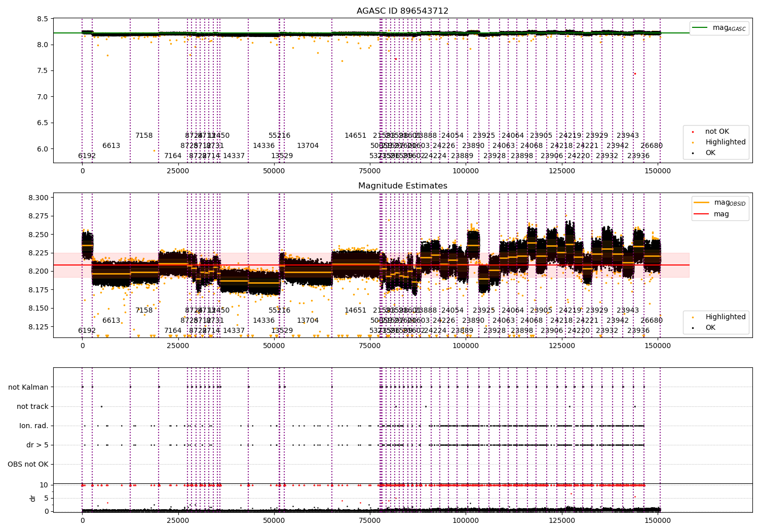The height and width of the screenshot is (532, 760).
Task: Click the 8.300 tick label on middle plot
Action: (x=39, y=198)
